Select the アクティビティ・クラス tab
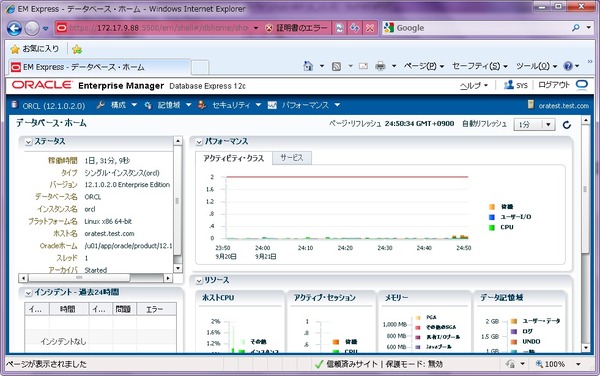 (233, 158)
